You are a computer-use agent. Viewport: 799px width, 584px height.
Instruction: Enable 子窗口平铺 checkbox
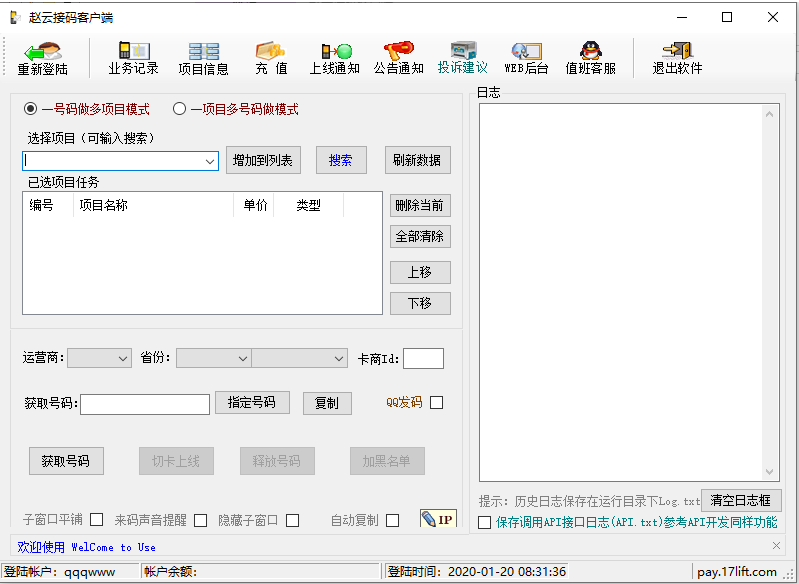coord(96,520)
